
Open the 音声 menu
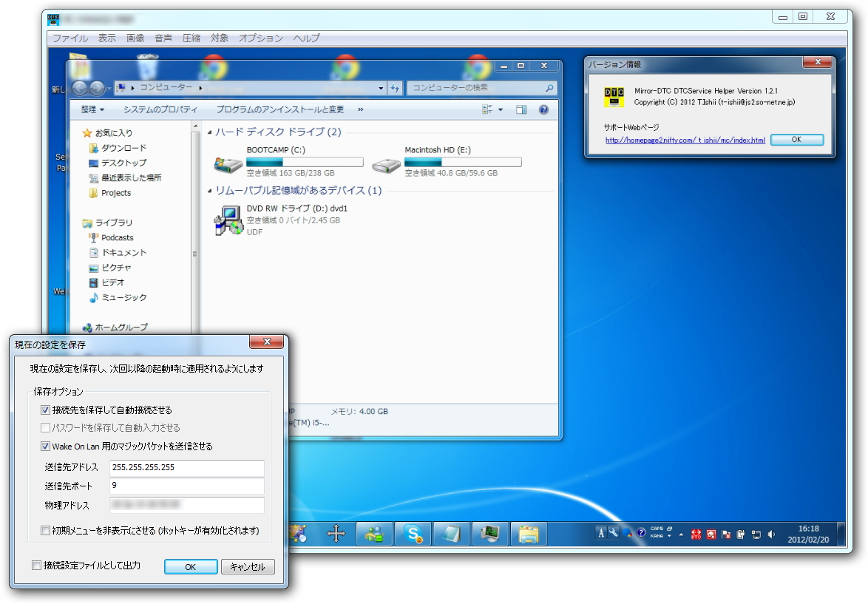pyautogui.click(x=164, y=38)
